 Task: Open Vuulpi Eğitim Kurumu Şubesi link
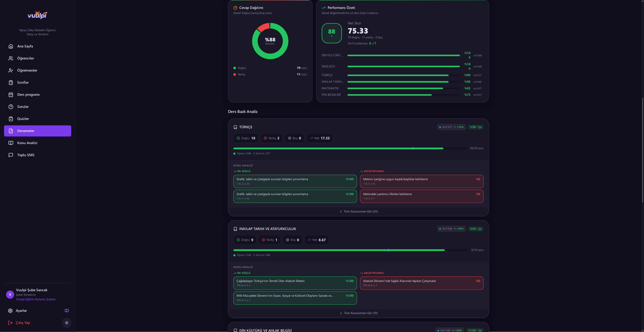(36, 299)
